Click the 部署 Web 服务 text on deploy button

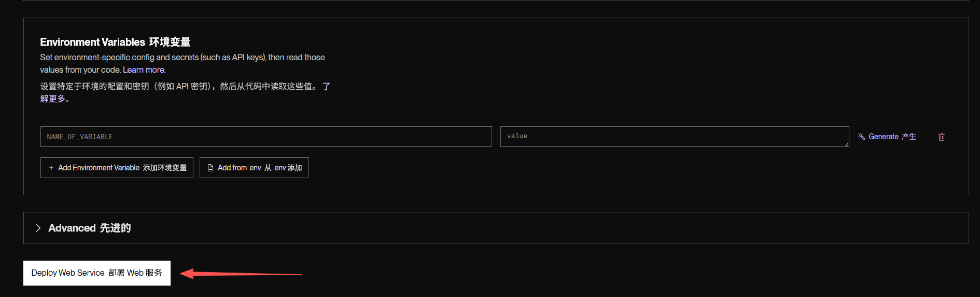135,273
